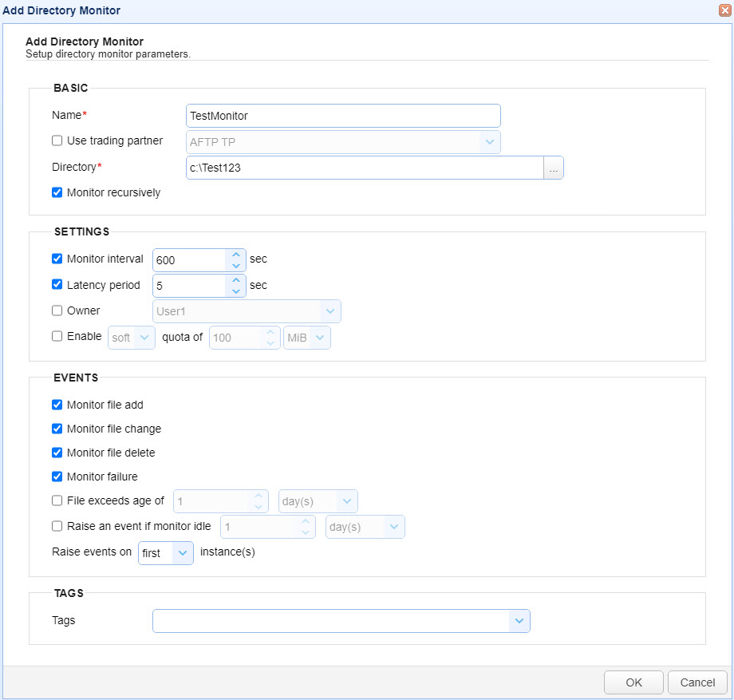Close the Add Directory Monitor dialog
The height and width of the screenshot is (700, 734).
click(725, 10)
